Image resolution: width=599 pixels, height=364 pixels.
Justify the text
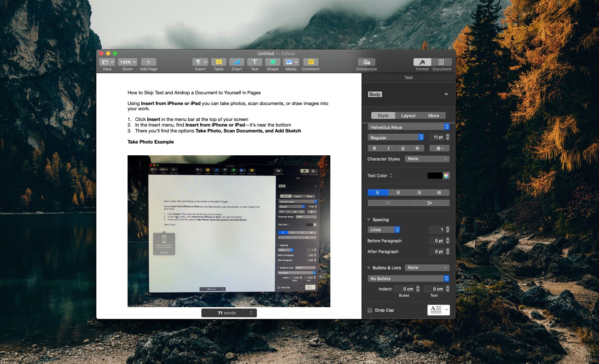[x=439, y=192]
